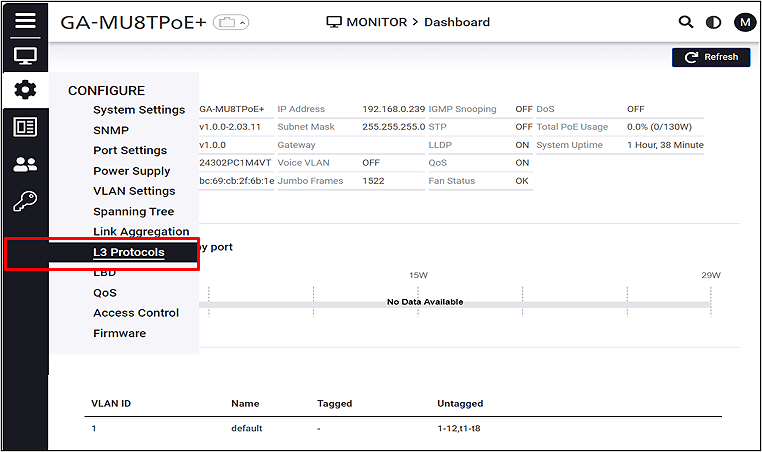Viewport: 762px width, 452px height.
Task: Click the 'No Data Available' chart label
Action: (425, 302)
